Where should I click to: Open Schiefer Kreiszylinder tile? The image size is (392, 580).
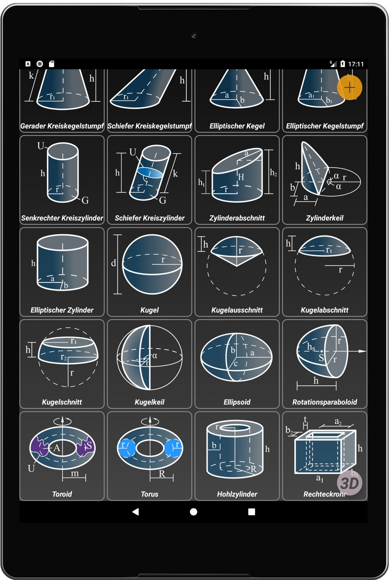(150, 180)
